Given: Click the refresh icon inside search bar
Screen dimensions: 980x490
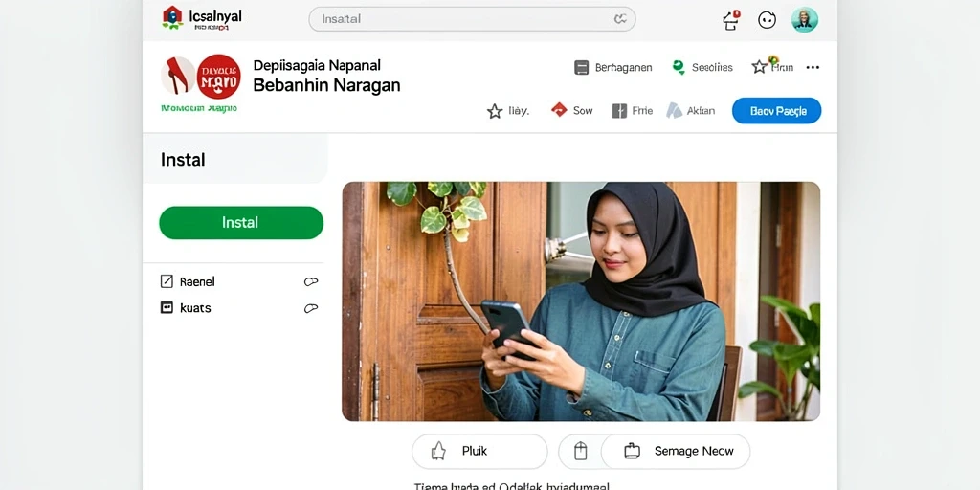Looking at the screenshot, I should click(620, 19).
